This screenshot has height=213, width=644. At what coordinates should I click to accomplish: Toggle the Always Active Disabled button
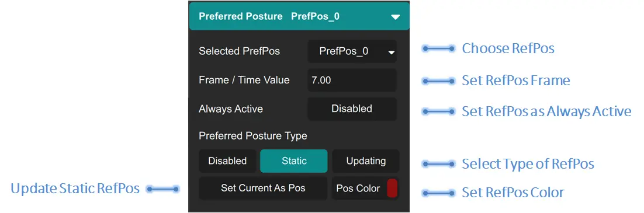pos(352,109)
